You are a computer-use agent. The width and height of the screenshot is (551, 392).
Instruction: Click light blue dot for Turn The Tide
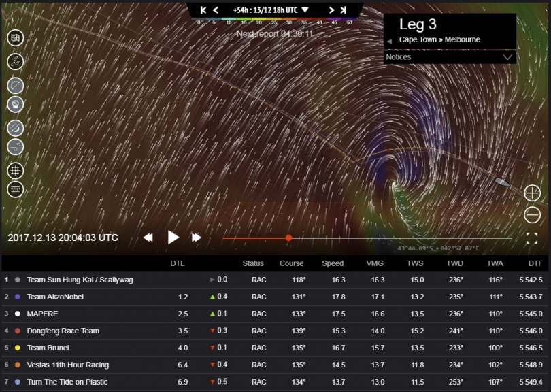18,382
